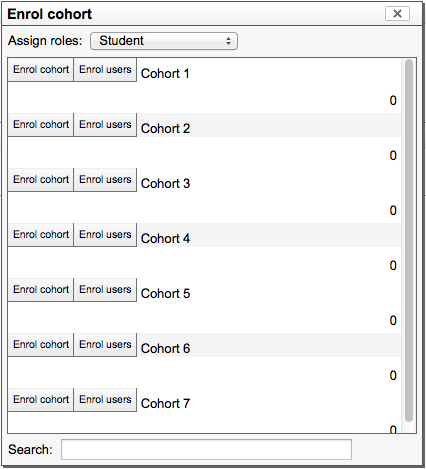Viewport: 426px width, 469px height.
Task: Select Enrol cohort beside Cohort 3
Action: (x=41, y=180)
